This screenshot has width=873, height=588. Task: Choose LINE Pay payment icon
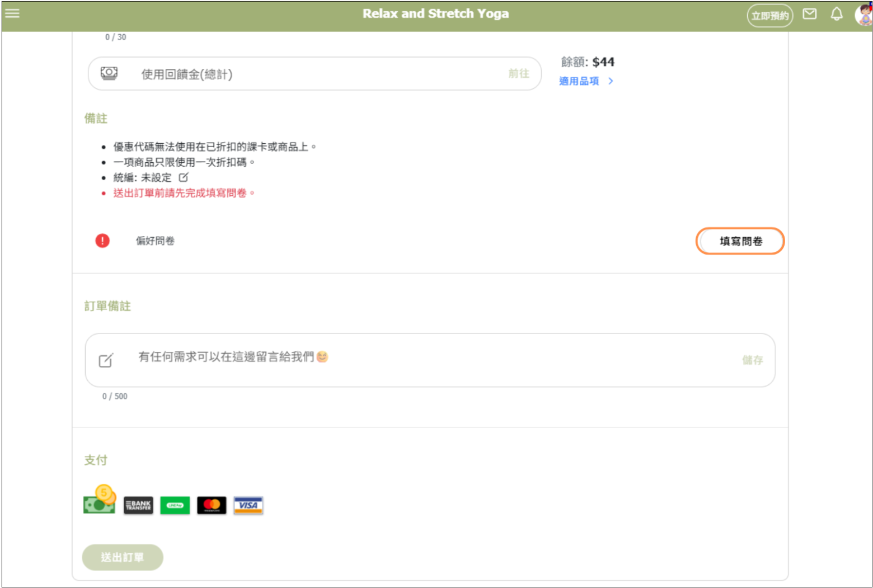175,505
